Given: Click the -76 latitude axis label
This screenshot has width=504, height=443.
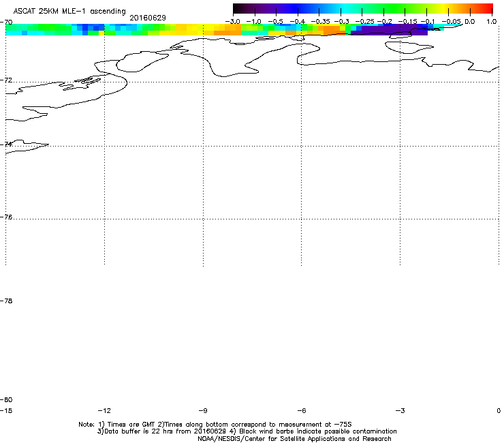Looking at the screenshot, I should pos(6,217).
